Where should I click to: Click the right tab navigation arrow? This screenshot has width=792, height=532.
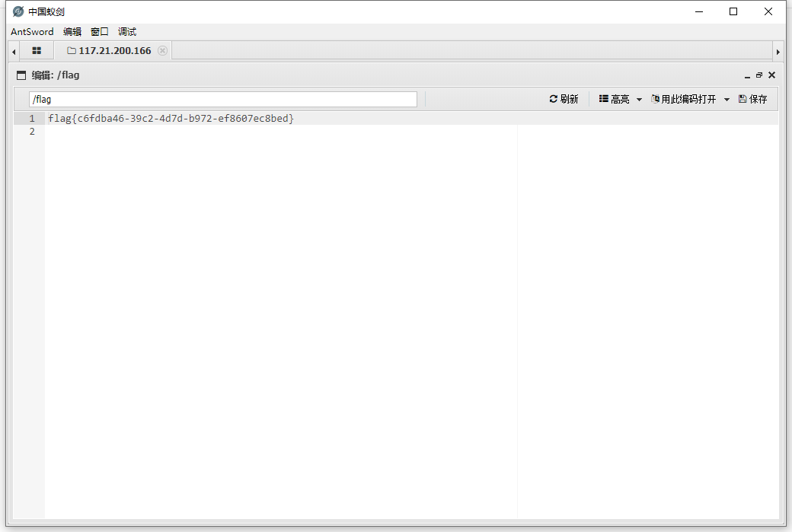(x=778, y=52)
